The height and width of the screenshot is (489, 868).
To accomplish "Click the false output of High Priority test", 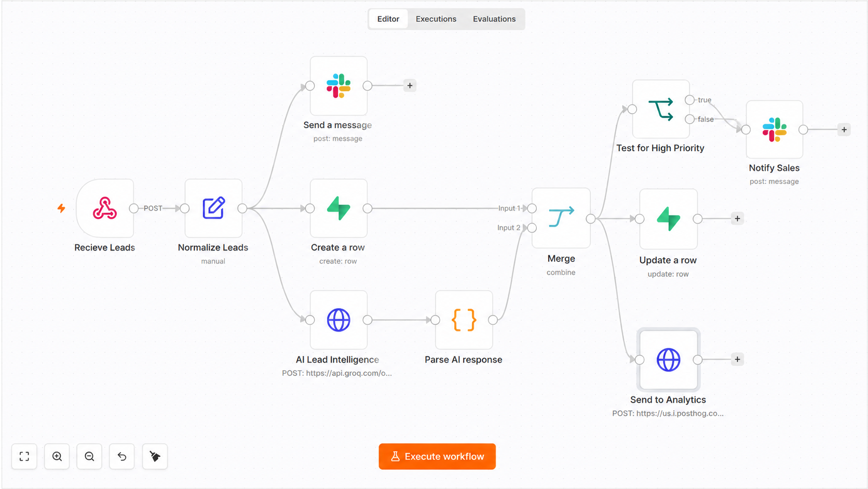I will [x=689, y=119].
